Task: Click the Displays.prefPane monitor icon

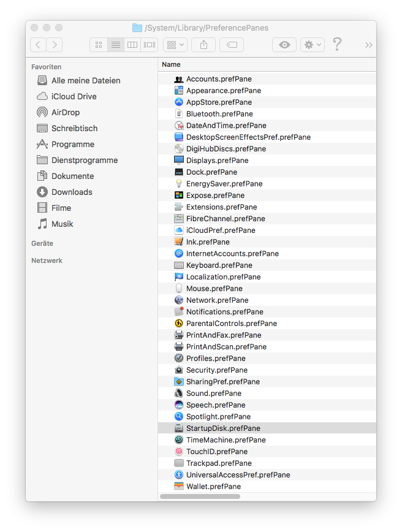Action: pyautogui.click(x=179, y=161)
